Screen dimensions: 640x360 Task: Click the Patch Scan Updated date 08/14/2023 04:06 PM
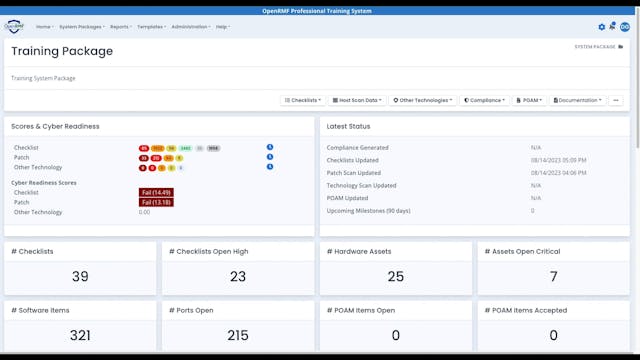[x=558, y=173]
